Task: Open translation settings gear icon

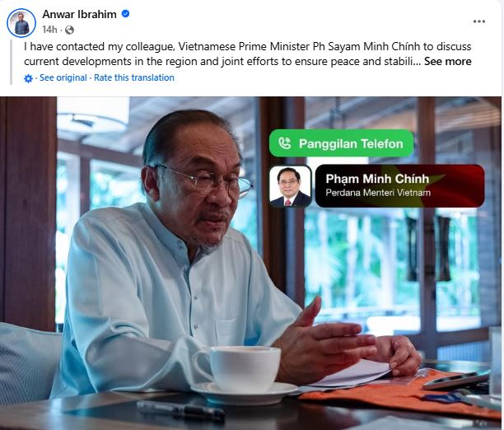Action: (28, 78)
